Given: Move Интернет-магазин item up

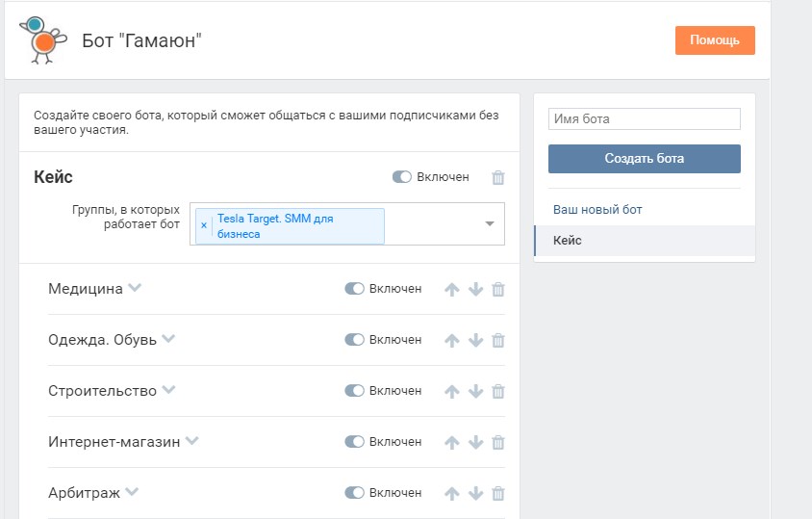Looking at the screenshot, I should [451, 442].
